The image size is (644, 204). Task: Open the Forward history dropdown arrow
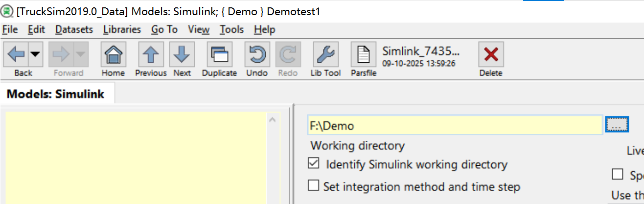81,54
